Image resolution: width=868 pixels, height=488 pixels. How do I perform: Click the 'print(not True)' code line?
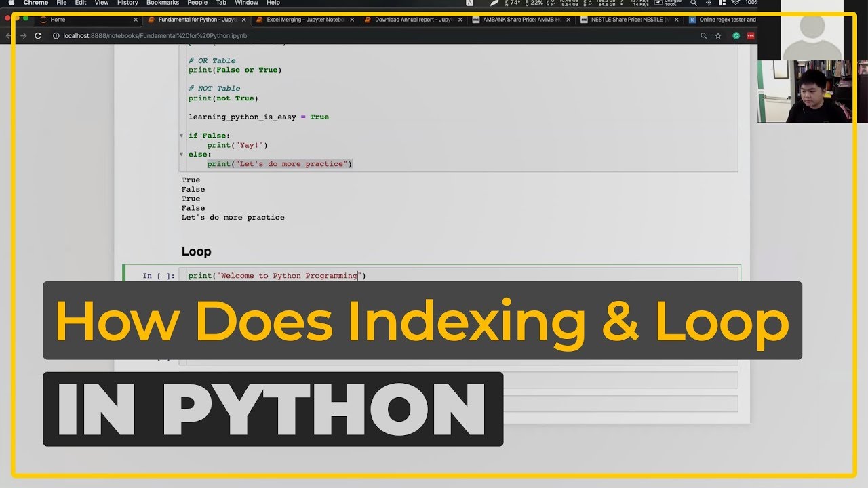(223, 98)
